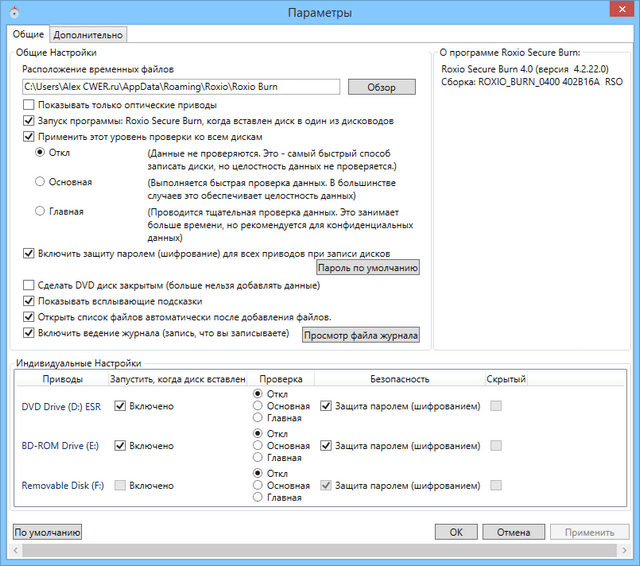Click the horizontal scrollbar left arrow
640x566 pixels.
[x=16, y=550]
